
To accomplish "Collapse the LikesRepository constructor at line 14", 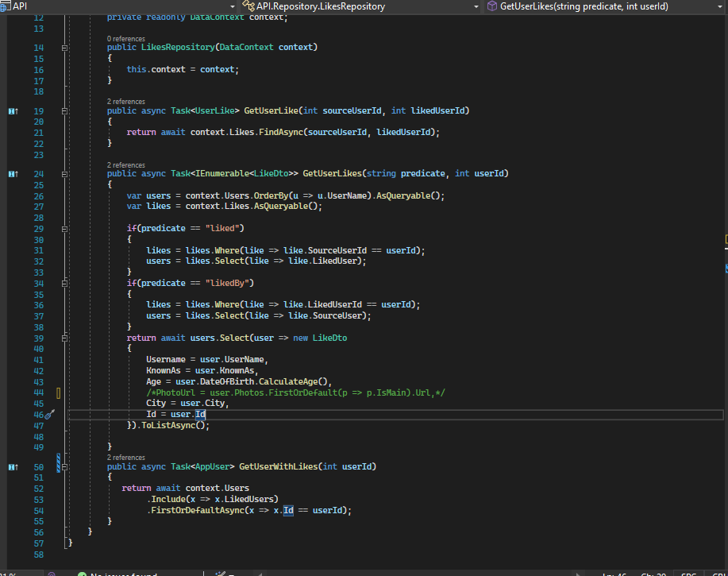I will (64, 48).
